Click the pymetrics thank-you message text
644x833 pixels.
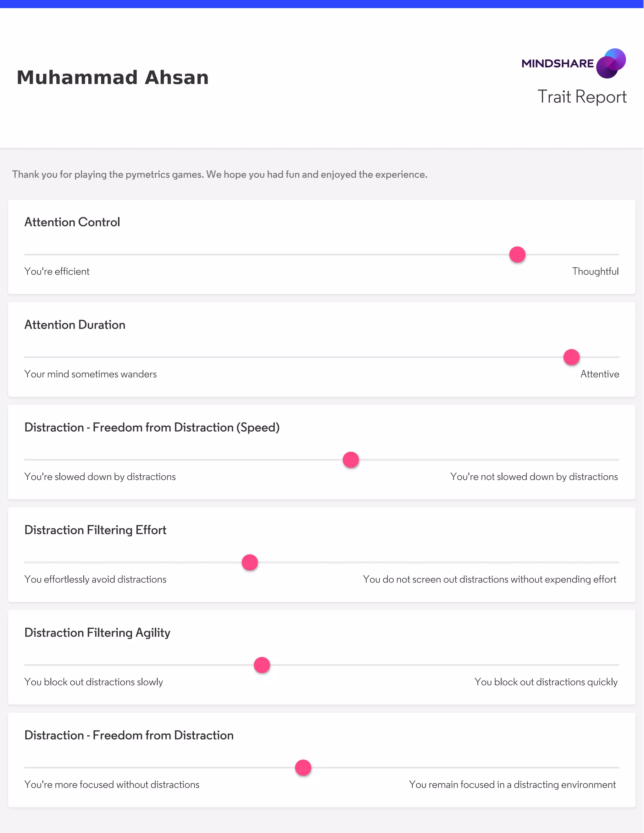[220, 174]
